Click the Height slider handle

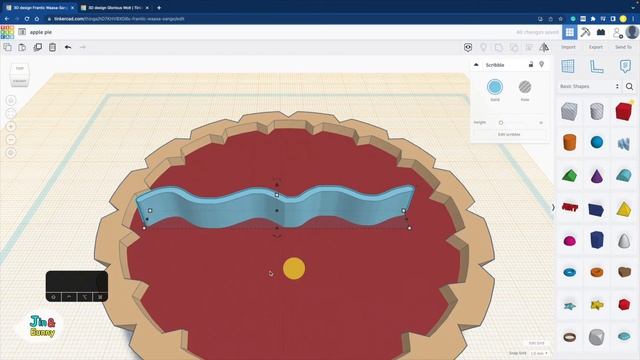(x=501, y=122)
